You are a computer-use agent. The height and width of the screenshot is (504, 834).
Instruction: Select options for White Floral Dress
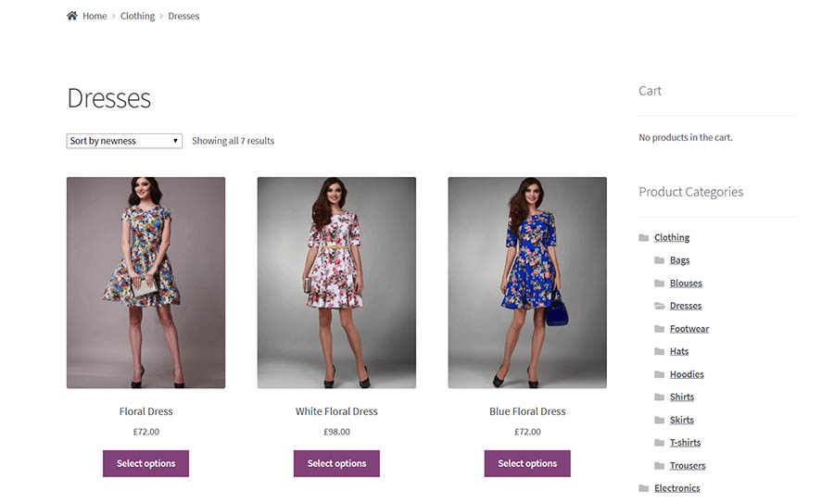coord(336,463)
